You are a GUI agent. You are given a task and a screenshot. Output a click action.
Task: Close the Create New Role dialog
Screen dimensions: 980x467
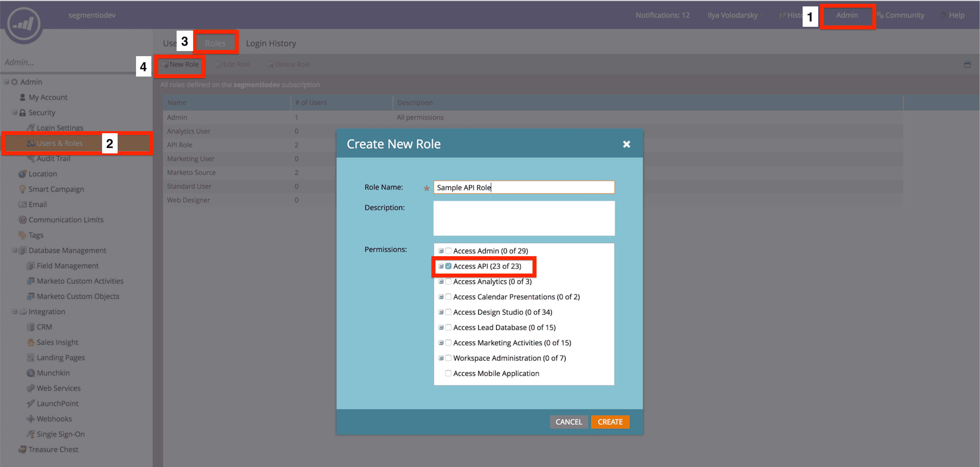(627, 144)
